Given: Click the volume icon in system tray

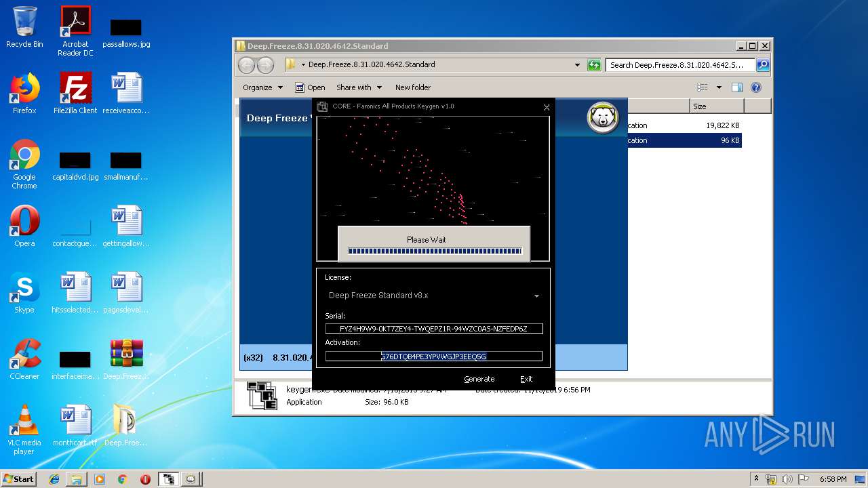Looking at the screenshot, I should coord(789,479).
